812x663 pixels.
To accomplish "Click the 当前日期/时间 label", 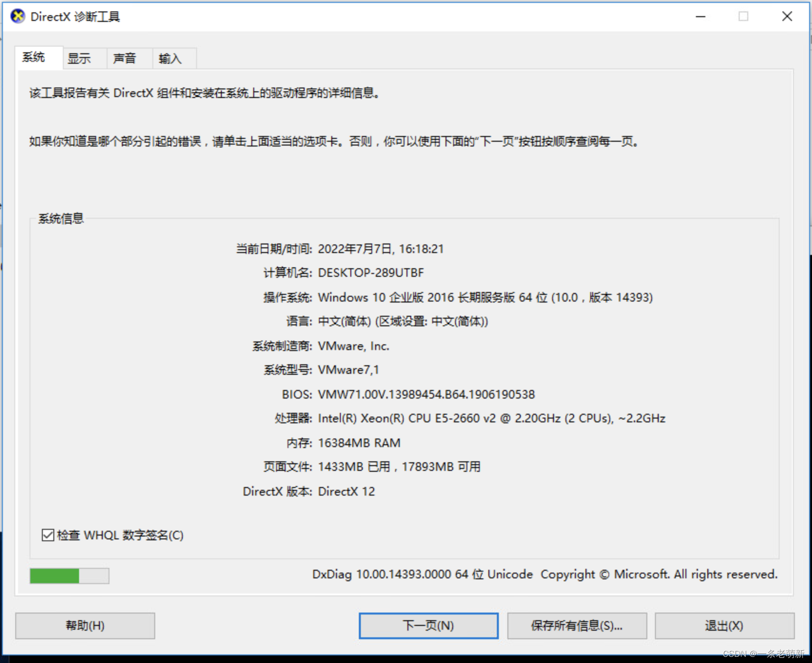I will click(274, 249).
